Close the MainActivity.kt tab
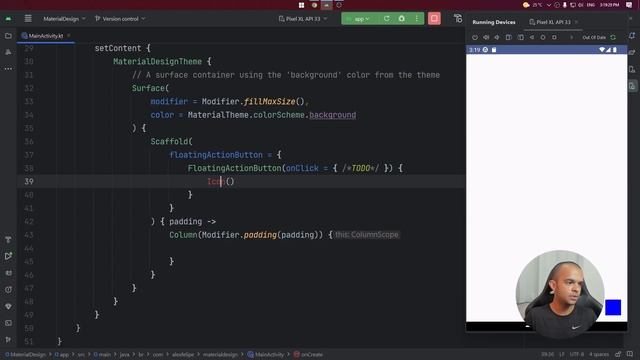 pyautogui.click(x=69, y=36)
